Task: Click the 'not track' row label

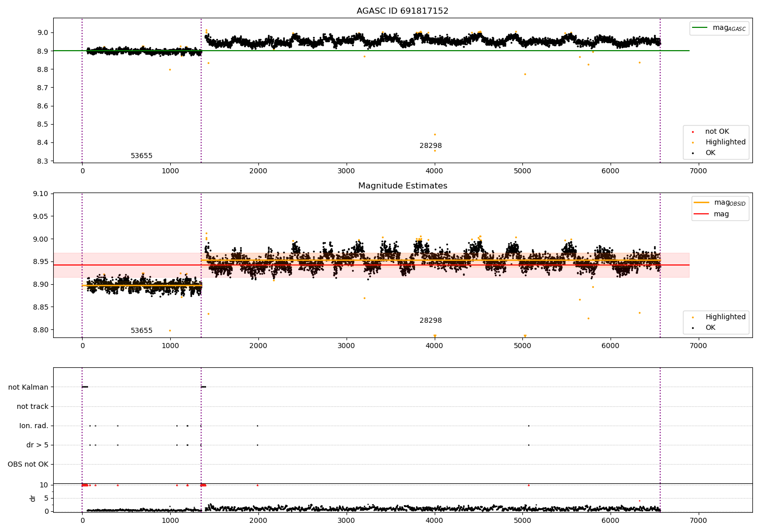Action: pos(32,406)
